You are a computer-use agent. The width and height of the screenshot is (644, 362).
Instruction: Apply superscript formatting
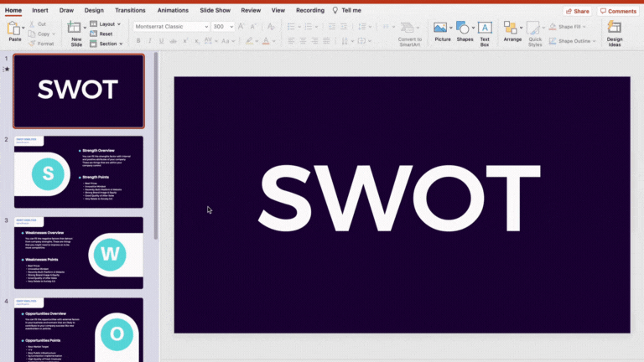pyautogui.click(x=185, y=41)
